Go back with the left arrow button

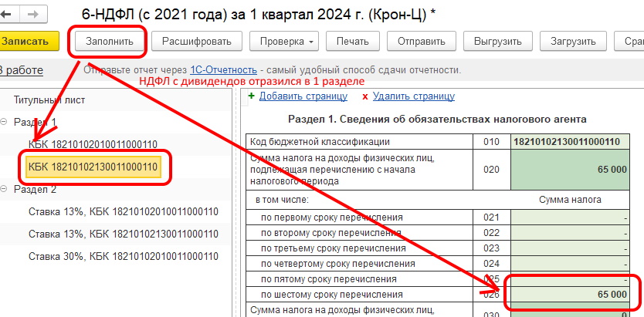5,15
